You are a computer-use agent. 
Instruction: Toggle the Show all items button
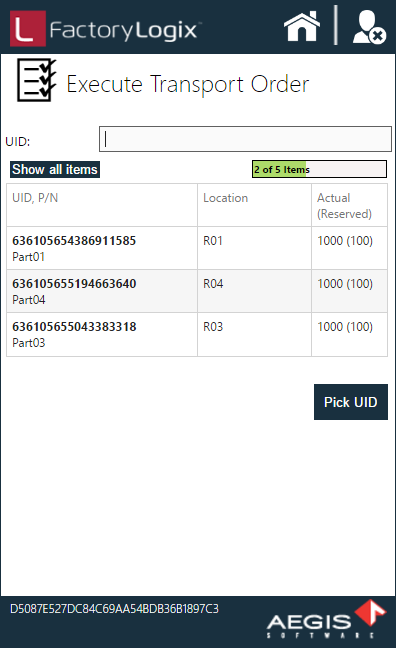pyautogui.click(x=55, y=169)
